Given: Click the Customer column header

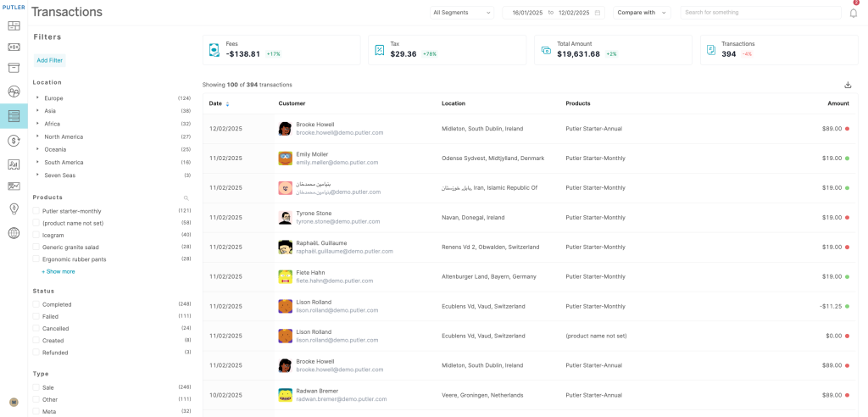Looking at the screenshot, I should click(x=292, y=103).
